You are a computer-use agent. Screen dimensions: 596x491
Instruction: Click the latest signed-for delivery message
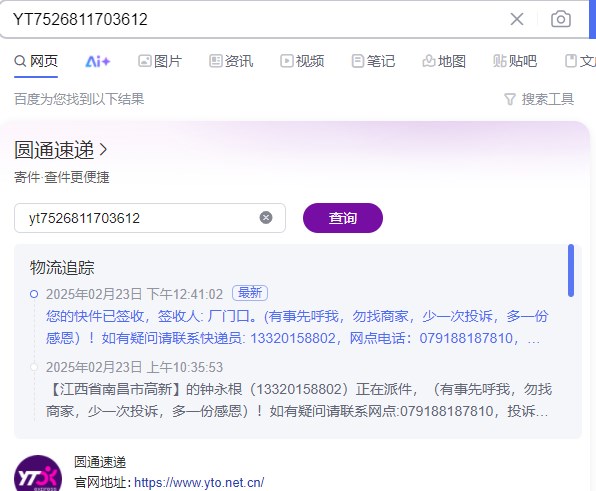(x=297, y=327)
